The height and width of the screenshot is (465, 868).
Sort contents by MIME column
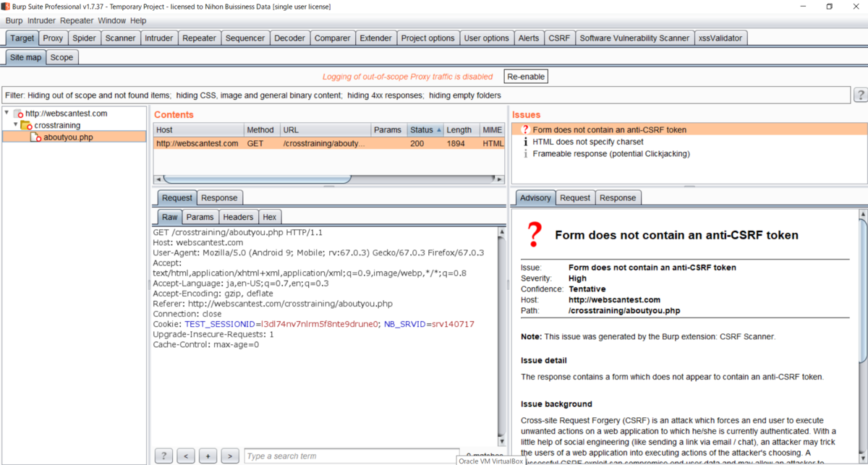[493, 130]
